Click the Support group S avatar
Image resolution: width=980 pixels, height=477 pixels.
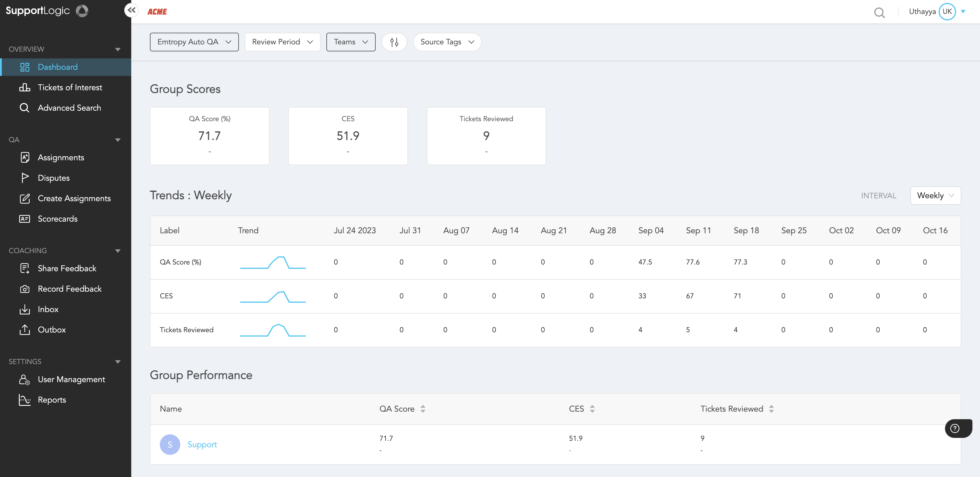pyautogui.click(x=170, y=445)
